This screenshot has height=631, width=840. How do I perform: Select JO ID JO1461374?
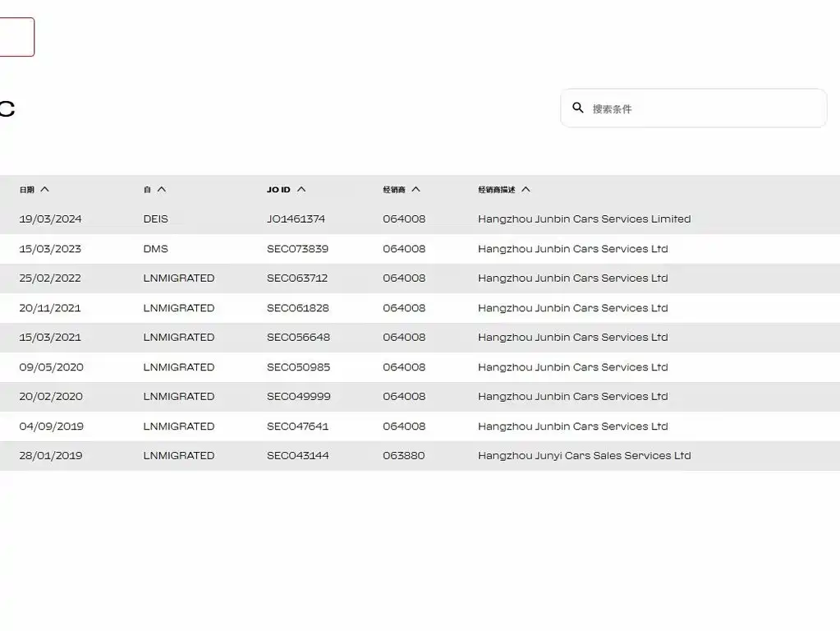(296, 219)
